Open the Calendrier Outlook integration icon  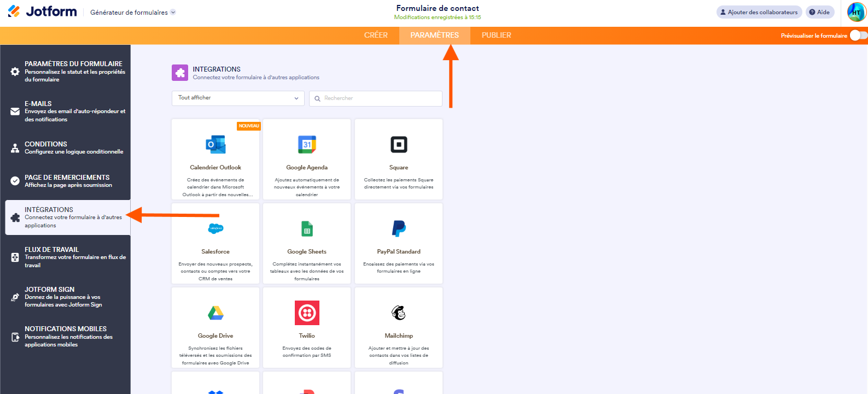(x=215, y=144)
